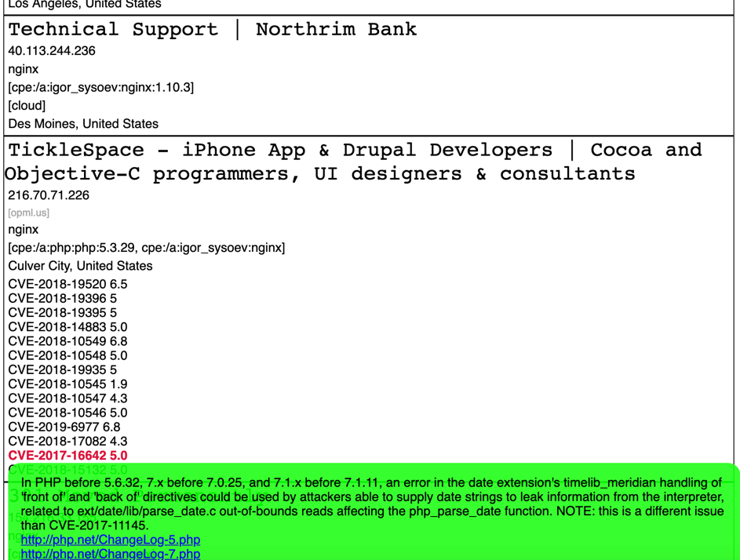The width and height of the screenshot is (740, 560).
Task: Open the php.net/ChangeLog-5.php link
Action: [x=110, y=540]
